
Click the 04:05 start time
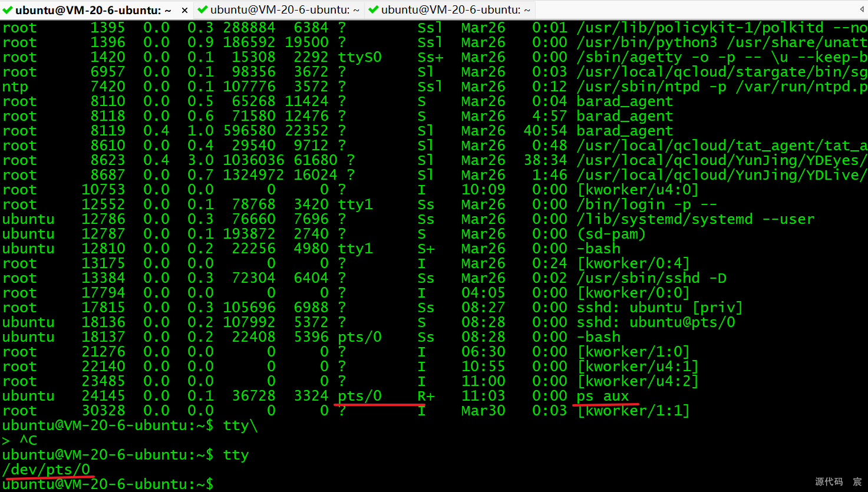coord(483,293)
